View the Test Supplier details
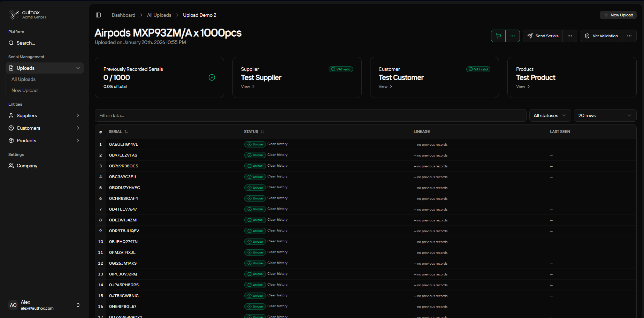The height and width of the screenshot is (318, 644). coord(248,86)
